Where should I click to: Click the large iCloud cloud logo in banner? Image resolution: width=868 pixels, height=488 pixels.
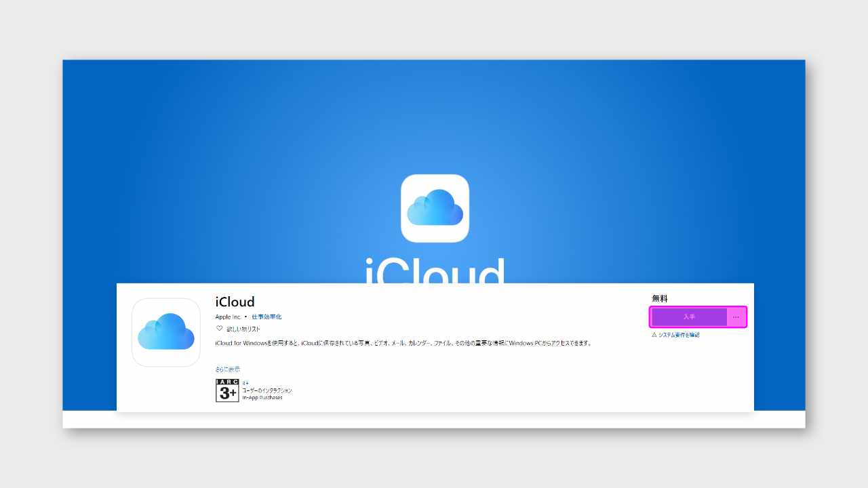435,208
